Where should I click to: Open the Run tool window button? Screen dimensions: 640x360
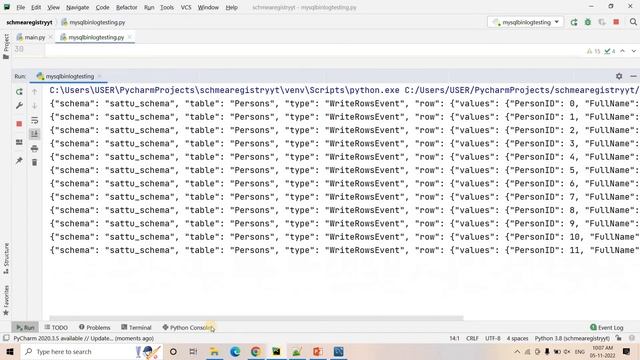25,327
